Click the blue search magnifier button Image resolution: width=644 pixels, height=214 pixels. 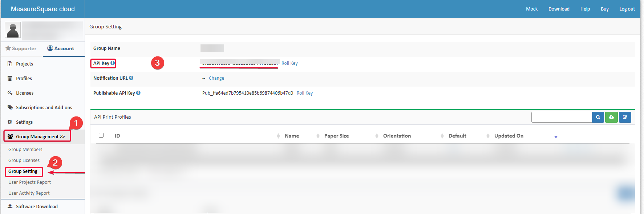(x=598, y=117)
